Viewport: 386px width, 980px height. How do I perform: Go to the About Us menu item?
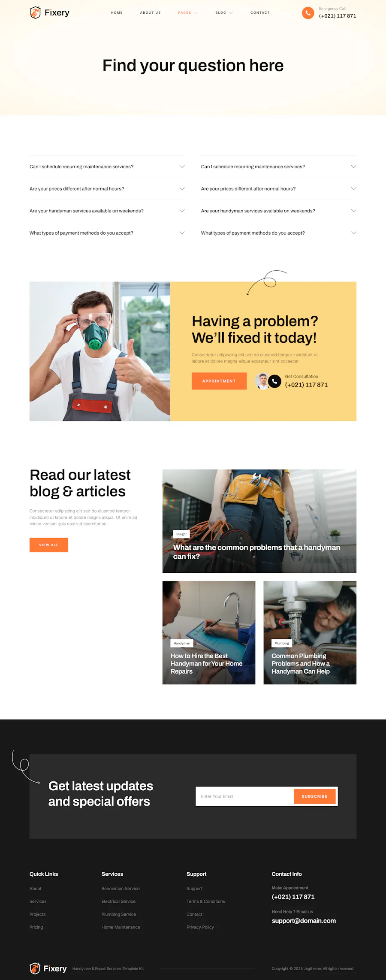pos(151,13)
